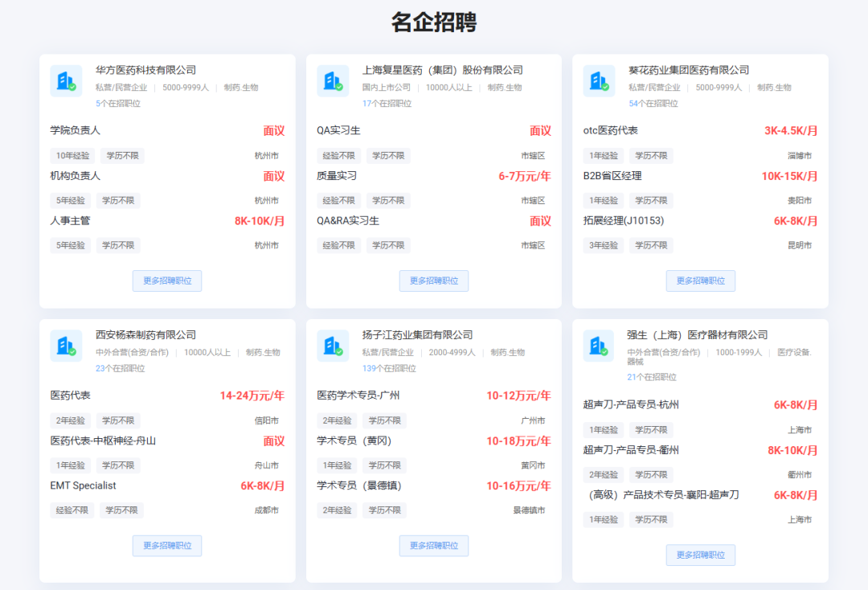Click the 强生（上海）医疗器材 company logo icon
The image size is (868, 590).
pos(599,346)
